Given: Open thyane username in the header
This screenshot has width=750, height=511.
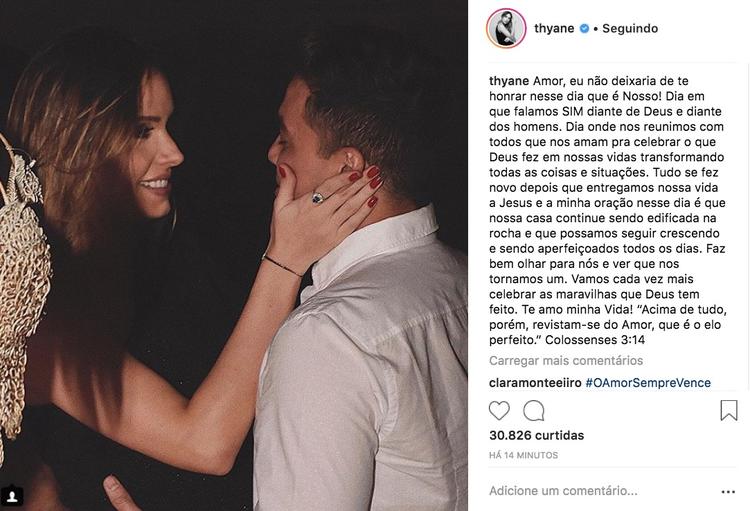Looking at the screenshot, I should [x=554, y=28].
